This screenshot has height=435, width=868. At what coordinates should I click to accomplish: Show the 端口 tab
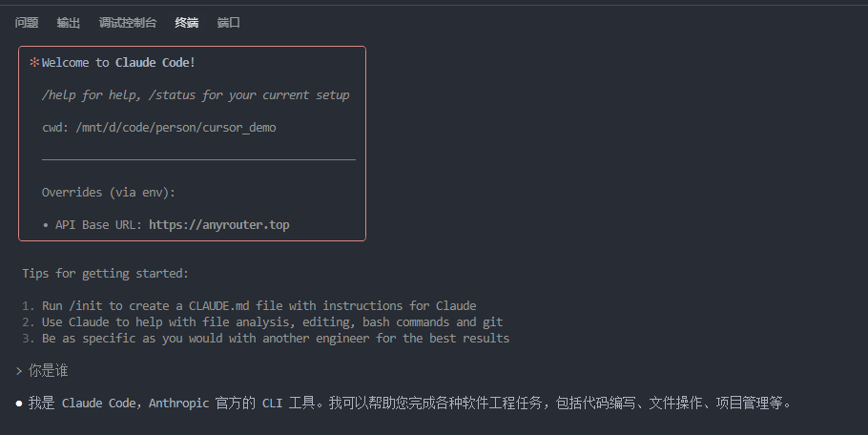229,23
